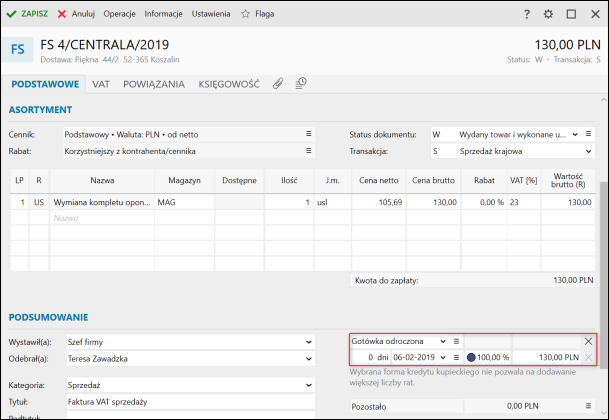Click the disabled installment remove X
609x420 pixels.
coord(588,357)
